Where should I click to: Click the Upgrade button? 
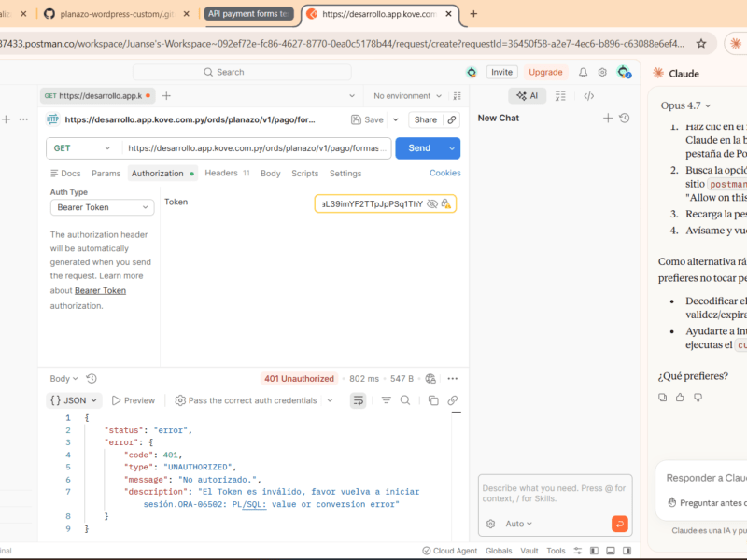(545, 73)
